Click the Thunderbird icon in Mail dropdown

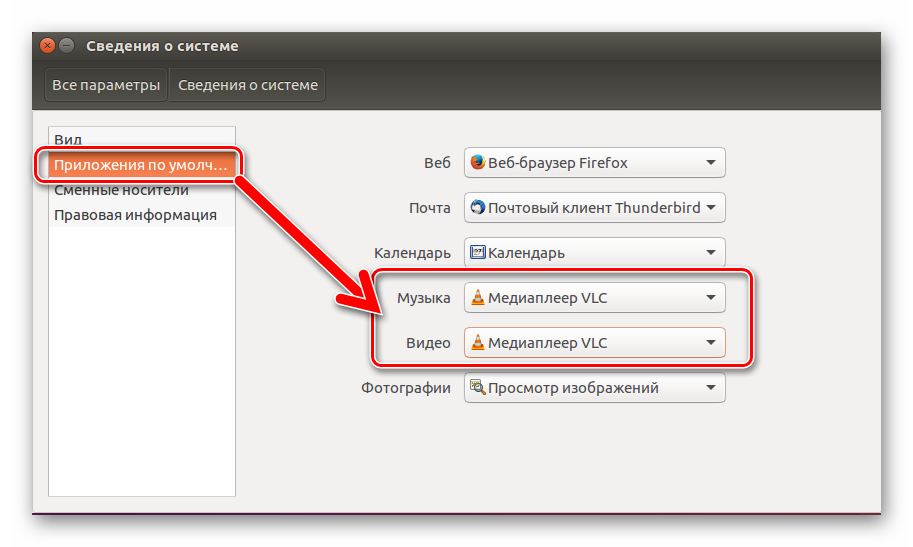477,208
